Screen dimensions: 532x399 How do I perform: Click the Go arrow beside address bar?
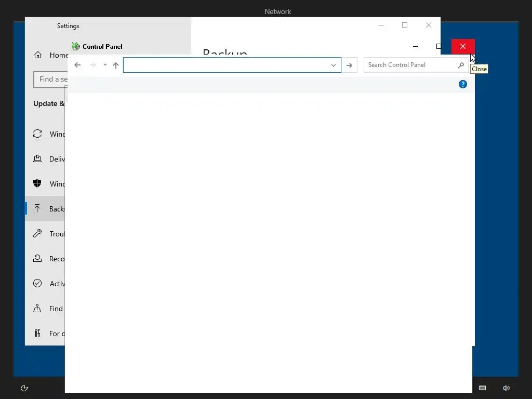(349, 65)
